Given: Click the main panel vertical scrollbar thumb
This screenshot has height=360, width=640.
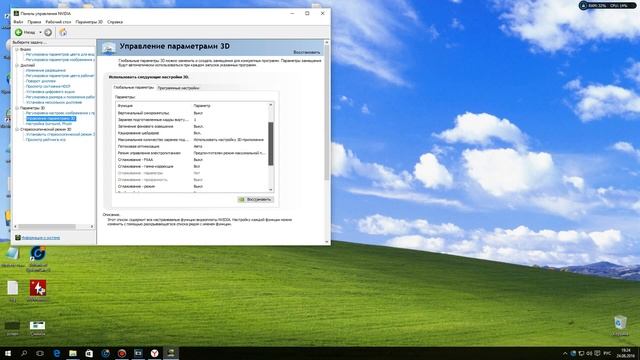Looking at the screenshot, I should [x=327, y=112].
